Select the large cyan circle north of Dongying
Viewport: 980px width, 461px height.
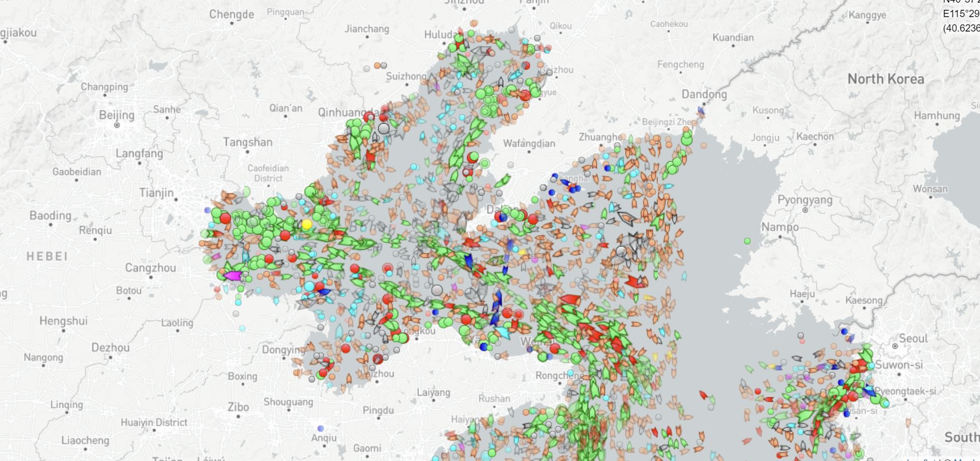coord(309,286)
